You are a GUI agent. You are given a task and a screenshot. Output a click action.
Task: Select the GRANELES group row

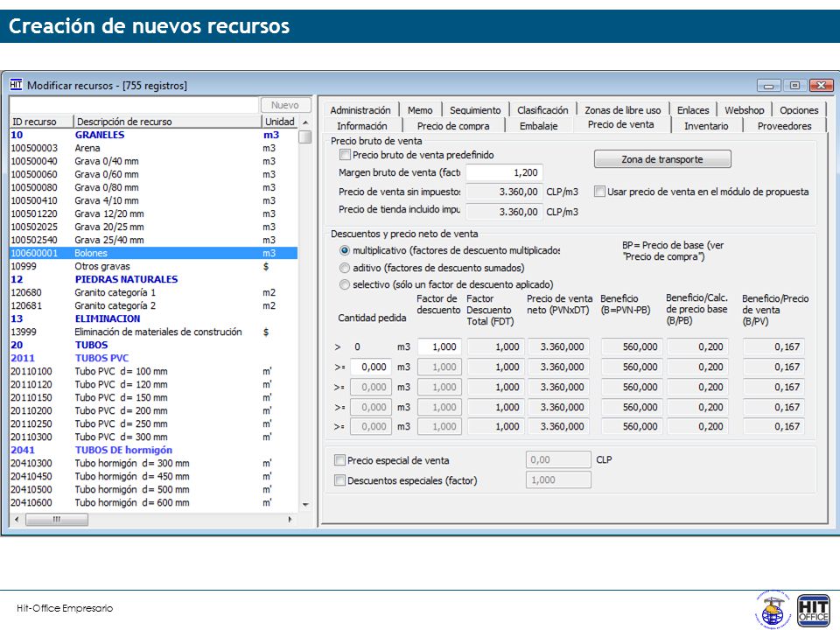pos(154,135)
